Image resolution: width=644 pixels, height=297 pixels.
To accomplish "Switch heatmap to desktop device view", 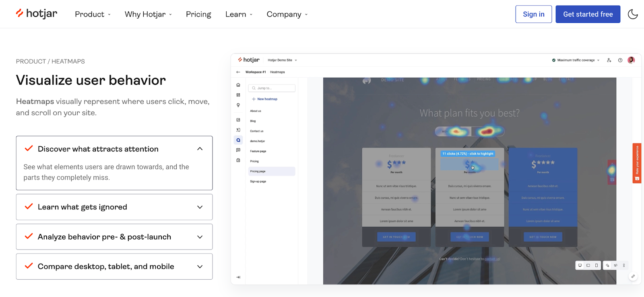I will (580, 265).
